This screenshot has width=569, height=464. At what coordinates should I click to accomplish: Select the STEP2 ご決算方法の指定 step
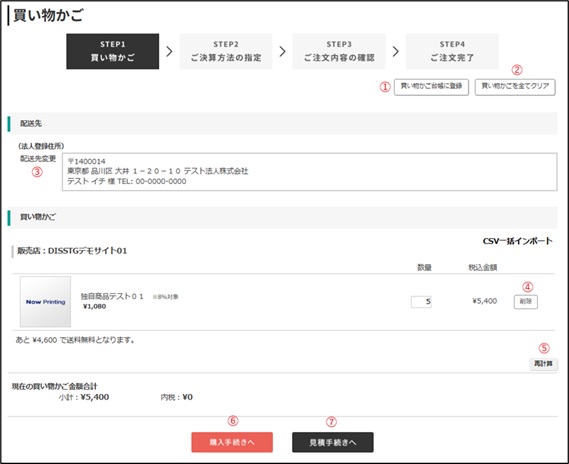tap(226, 51)
